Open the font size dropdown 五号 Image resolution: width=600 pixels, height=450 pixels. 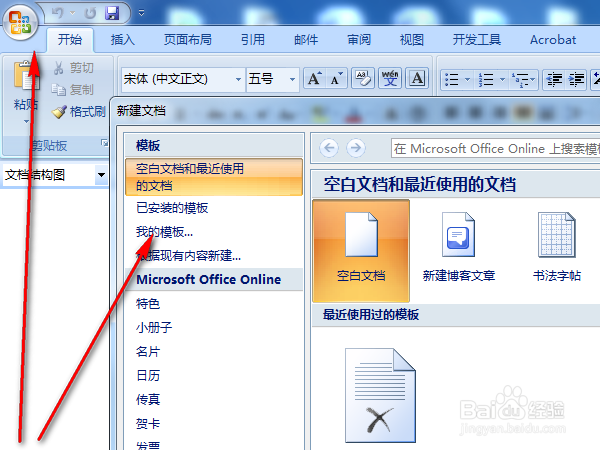tap(292, 79)
